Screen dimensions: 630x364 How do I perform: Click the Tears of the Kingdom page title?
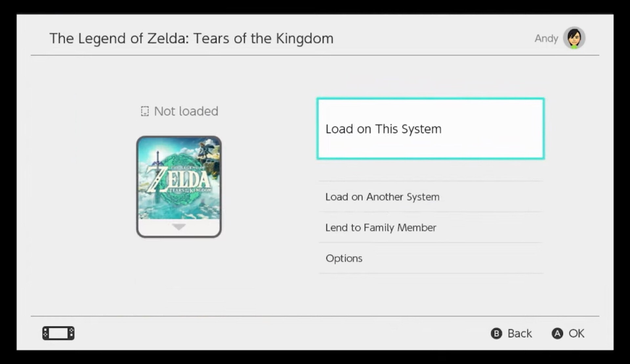[191, 38]
